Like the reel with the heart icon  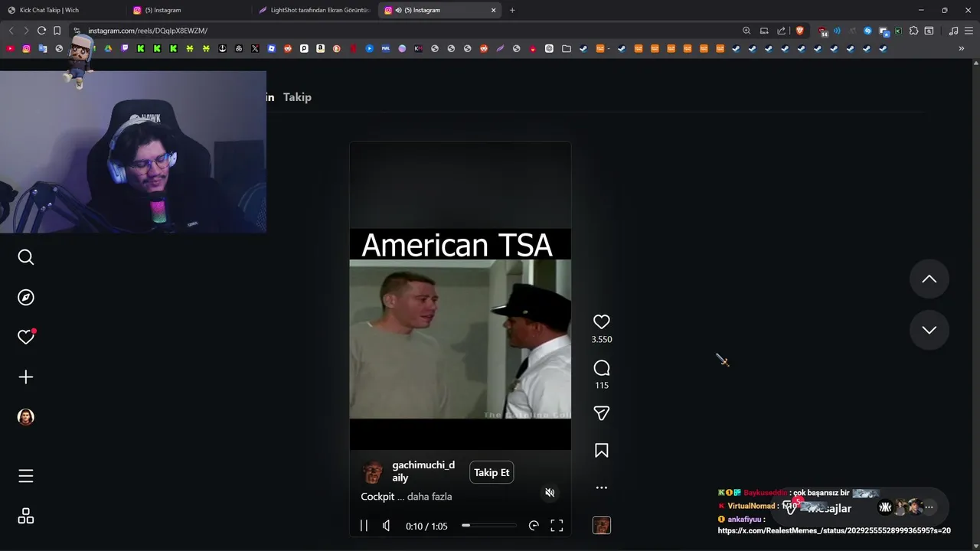pos(602,322)
